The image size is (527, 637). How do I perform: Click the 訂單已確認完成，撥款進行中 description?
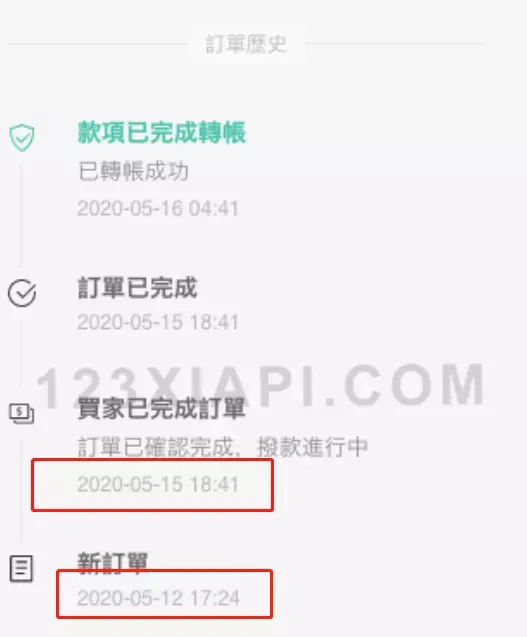click(x=223, y=447)
